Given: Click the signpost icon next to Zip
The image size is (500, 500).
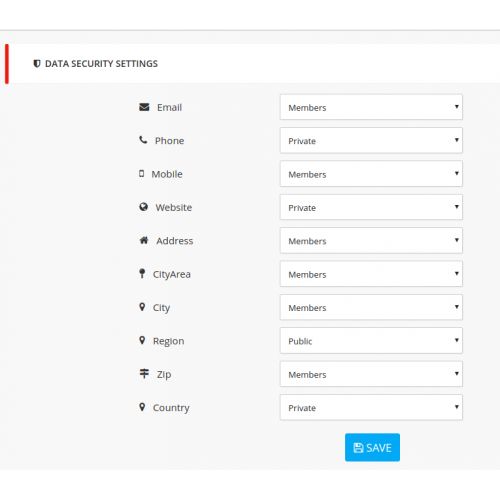Looking at the screenshot, I should [x=144, y=373].
